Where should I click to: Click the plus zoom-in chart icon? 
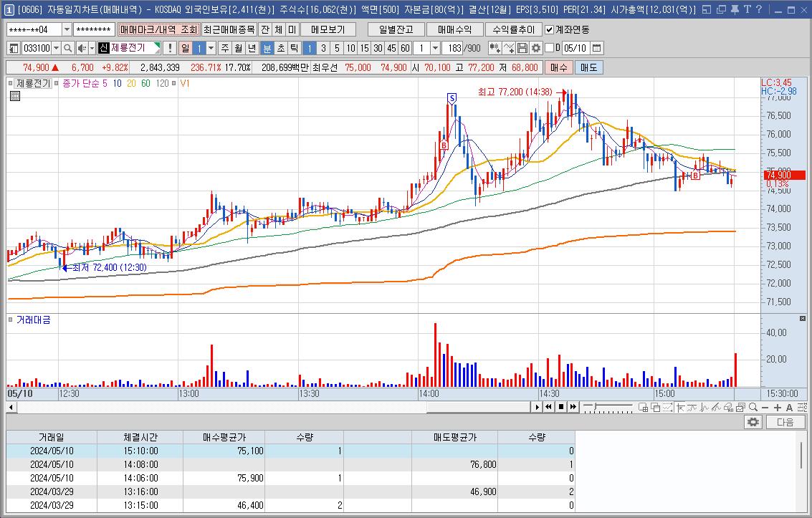[x=778, y=407]
